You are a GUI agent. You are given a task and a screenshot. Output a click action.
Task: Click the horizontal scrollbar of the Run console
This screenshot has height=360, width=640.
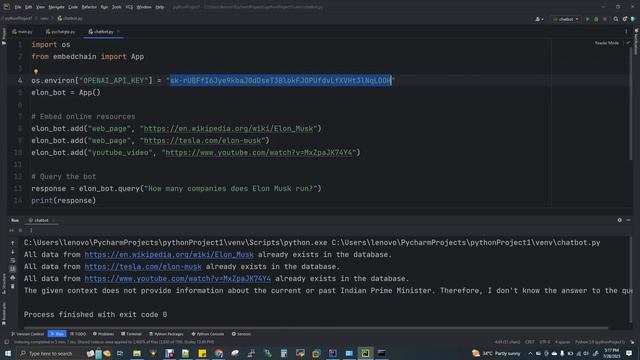316,327
